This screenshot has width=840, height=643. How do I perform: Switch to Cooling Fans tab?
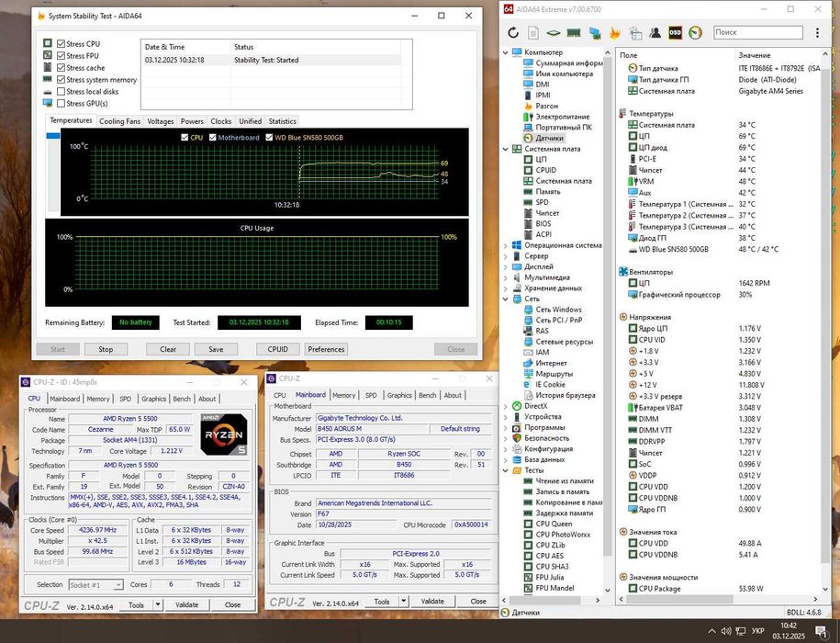click(x=119, y=121)
